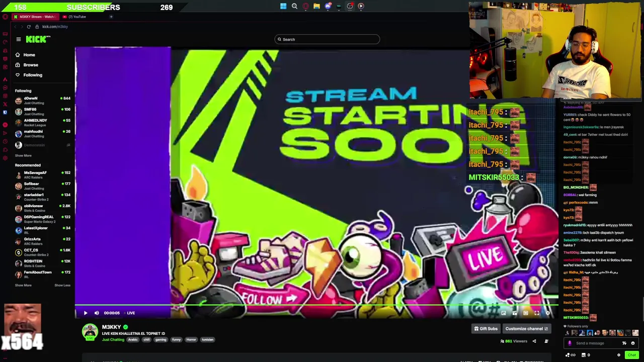
Task: Select the gaming tag
Action: (160, 339)
